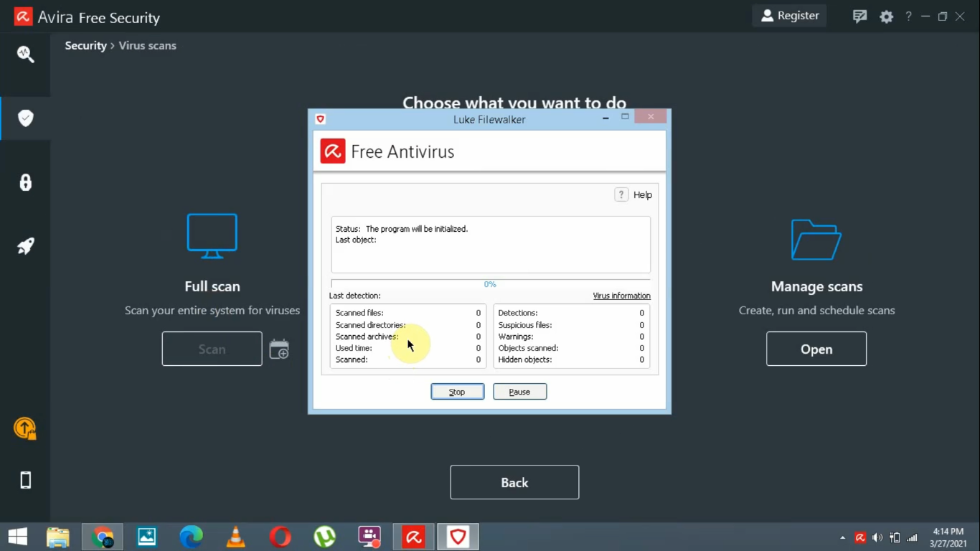Click the Detections label
The width and height of the screenshot is (980, 551).
pos(518,313)
